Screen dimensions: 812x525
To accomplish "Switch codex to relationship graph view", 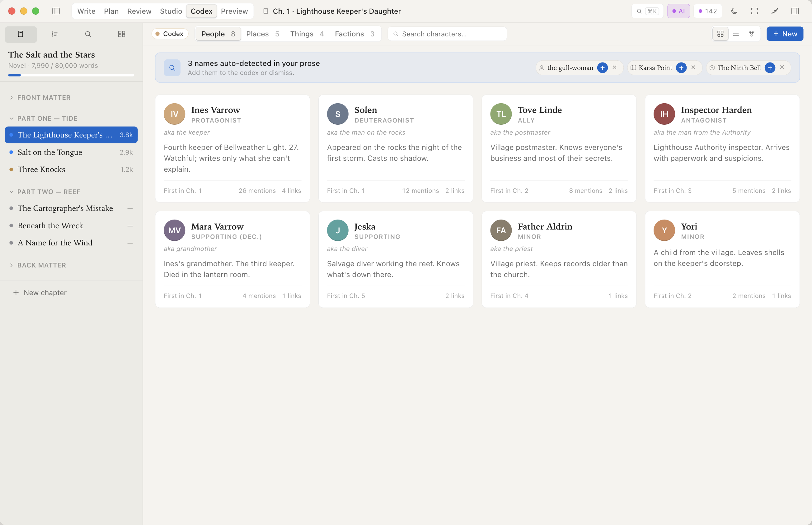I will coord(751,34).
